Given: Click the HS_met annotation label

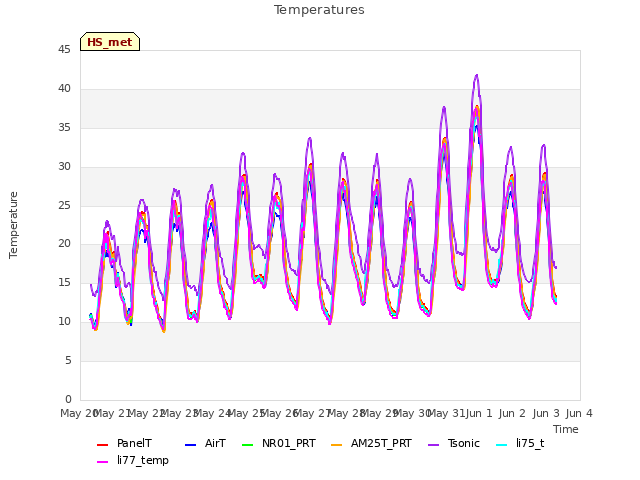Looking at the screenshot, I should [110, 42].
